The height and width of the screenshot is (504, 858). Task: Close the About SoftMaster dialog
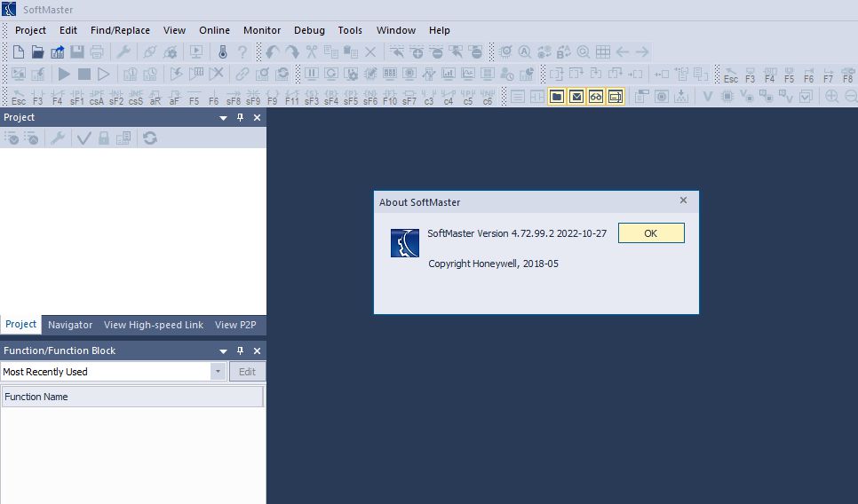(683, 201)
